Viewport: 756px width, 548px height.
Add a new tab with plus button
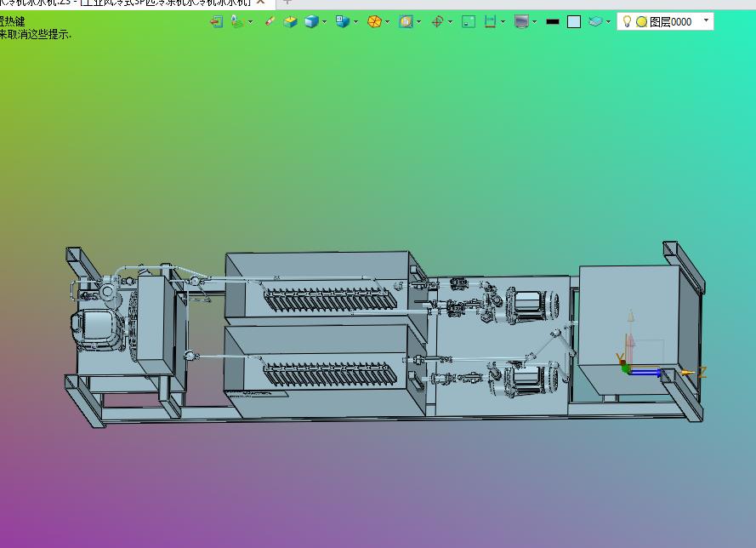[287, 2]
